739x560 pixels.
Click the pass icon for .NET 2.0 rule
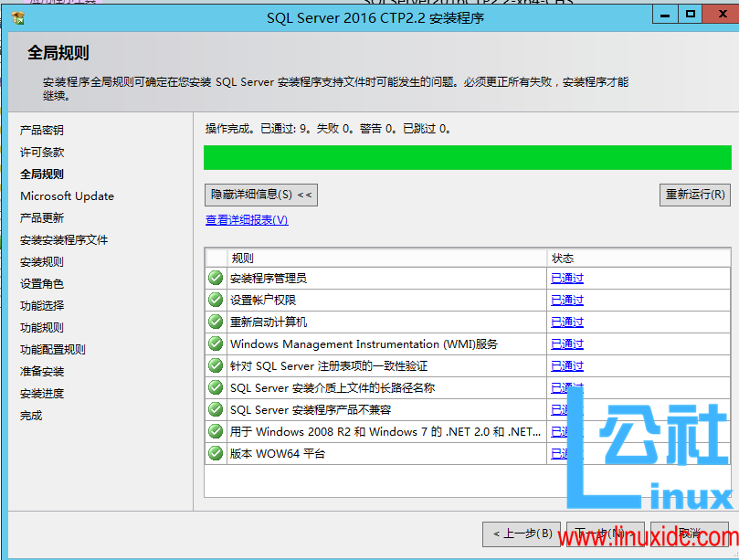[x=215, y=431]
